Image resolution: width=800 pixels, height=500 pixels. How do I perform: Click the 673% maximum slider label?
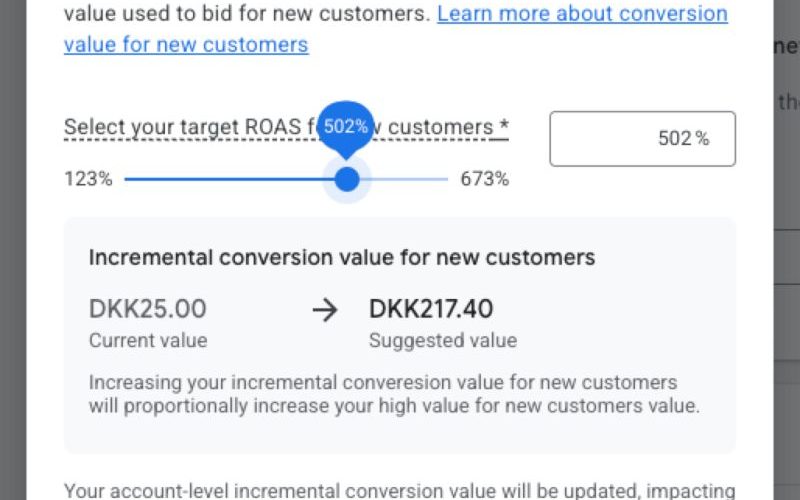point(484,180)
